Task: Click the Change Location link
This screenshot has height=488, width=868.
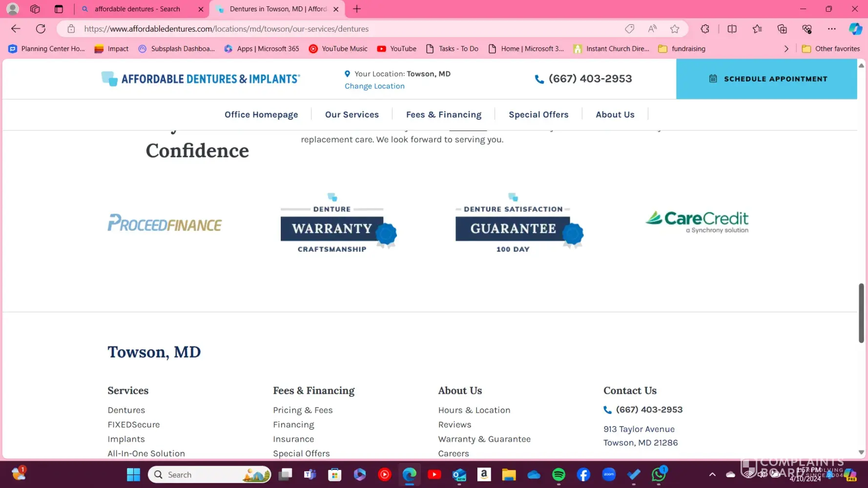Action: (x=374, y=86)
